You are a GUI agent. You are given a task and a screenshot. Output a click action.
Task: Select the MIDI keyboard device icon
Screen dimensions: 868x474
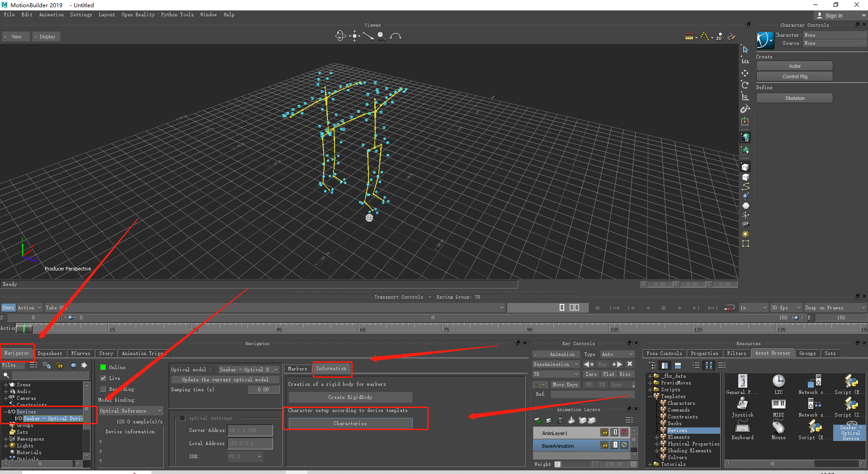click(778, 403)
